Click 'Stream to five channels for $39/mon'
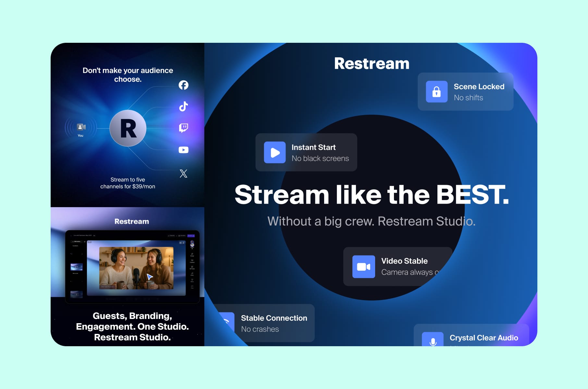This screenshot has width=588, height=389. click(x=128, y=183)
